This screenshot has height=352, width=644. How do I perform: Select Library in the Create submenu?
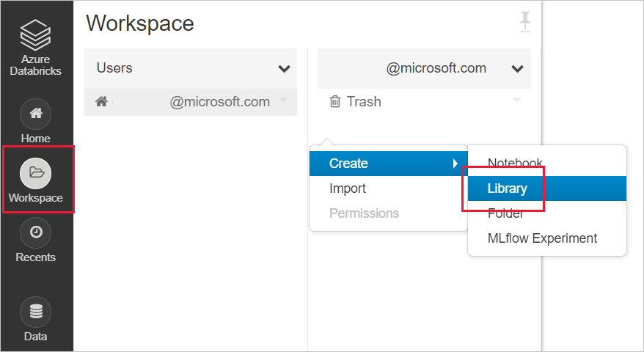tap(508, 188)
